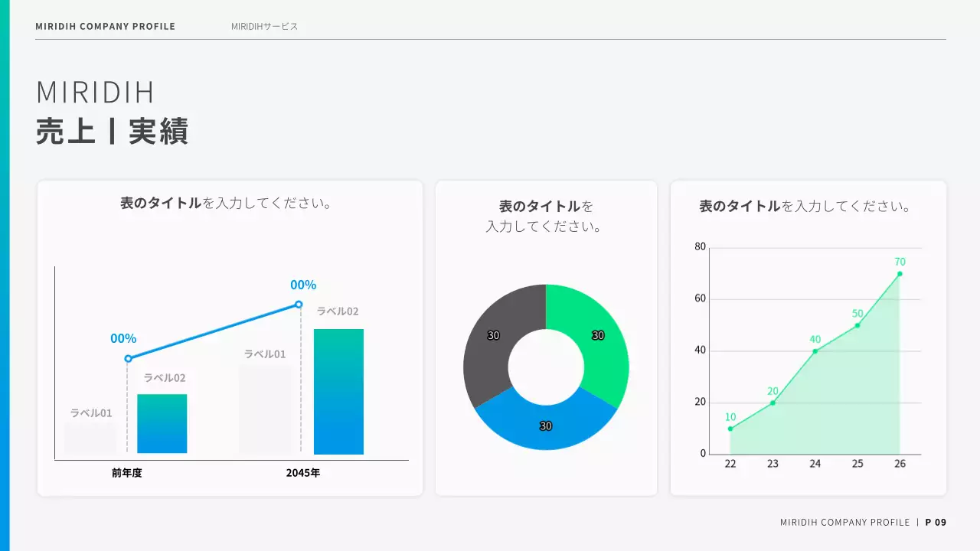Select the blue donut chart segment

click(545, 425)
